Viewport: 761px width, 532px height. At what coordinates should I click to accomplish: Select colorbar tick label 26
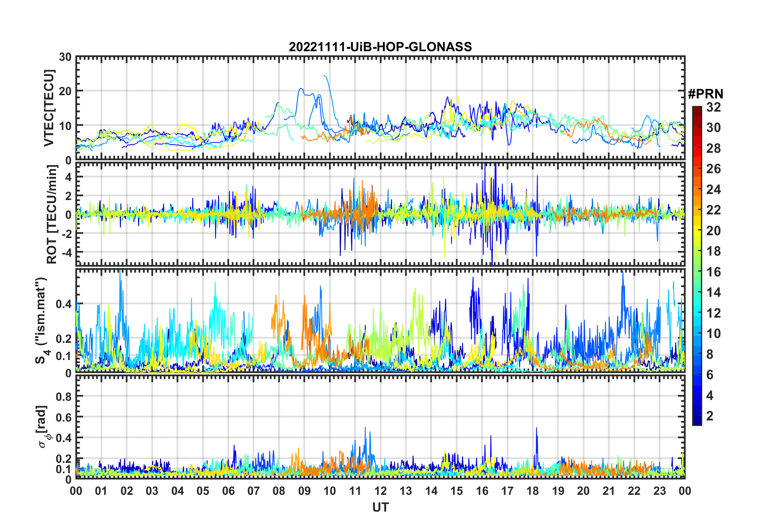(713, 169)
